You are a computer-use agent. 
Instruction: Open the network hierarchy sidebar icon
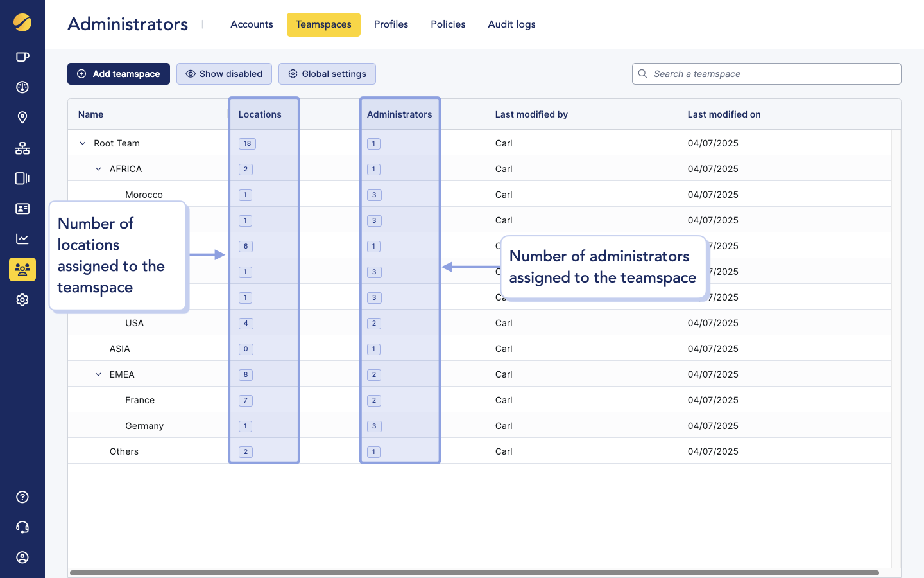pyautogui.click(x=22, y=148)
